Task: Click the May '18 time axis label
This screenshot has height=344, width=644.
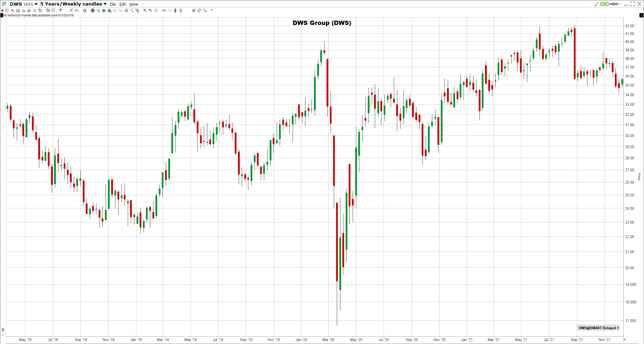Action: 25,340
